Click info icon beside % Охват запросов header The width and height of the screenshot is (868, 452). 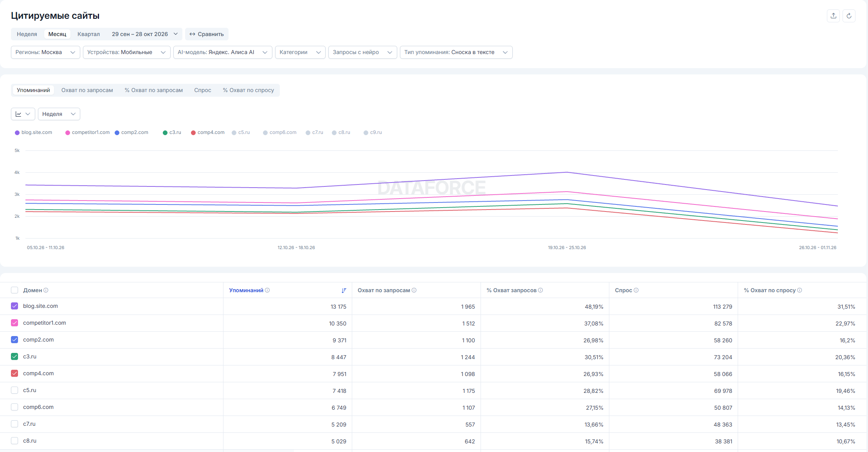[x=540, y=290]
